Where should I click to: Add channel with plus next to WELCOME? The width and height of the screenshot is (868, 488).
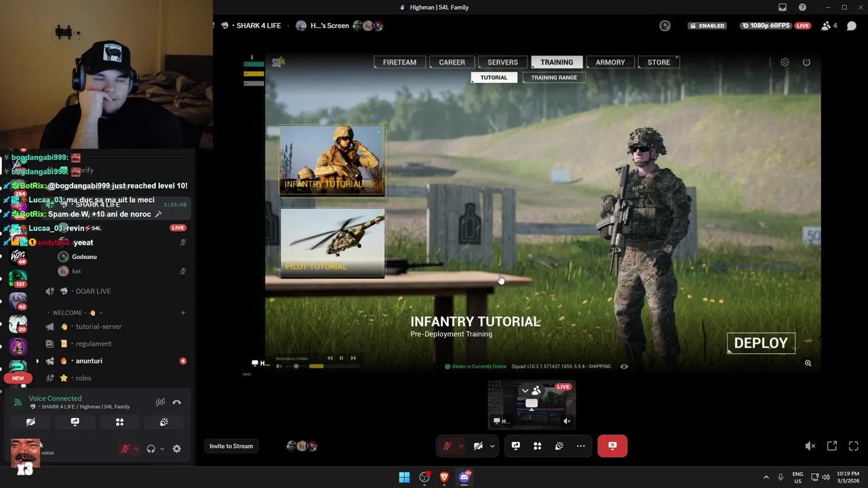[183, 312]
